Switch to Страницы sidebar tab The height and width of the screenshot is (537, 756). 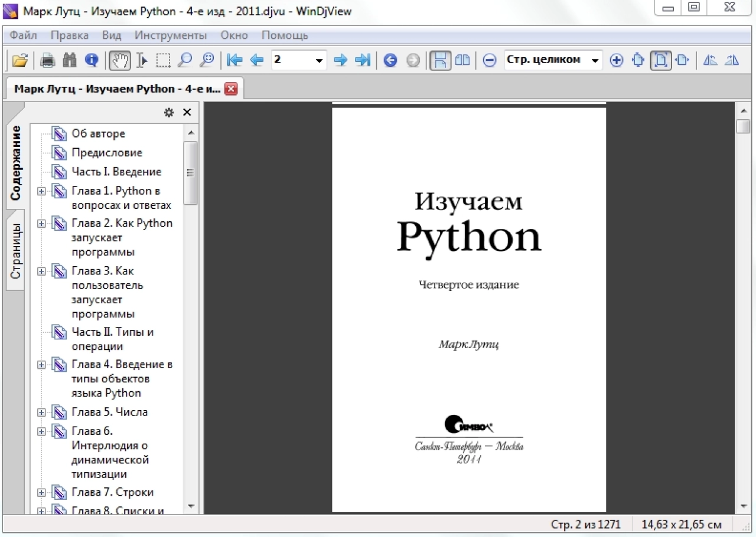pos(15,250)
